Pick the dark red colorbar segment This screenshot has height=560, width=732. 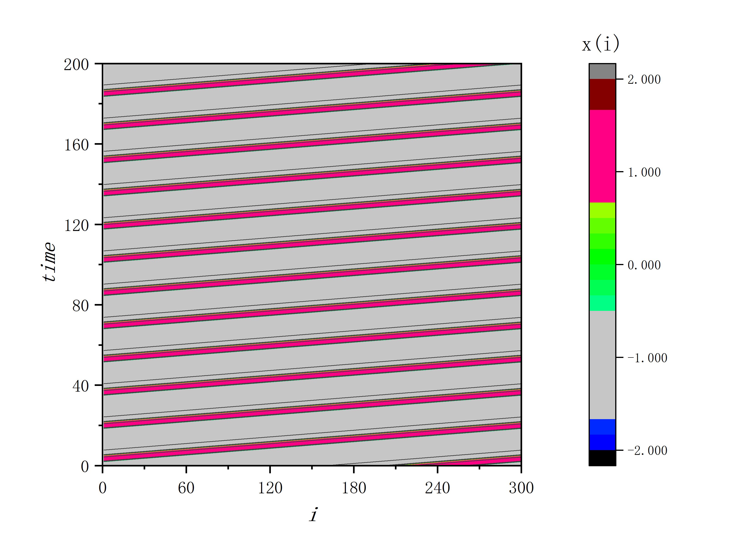602,94
